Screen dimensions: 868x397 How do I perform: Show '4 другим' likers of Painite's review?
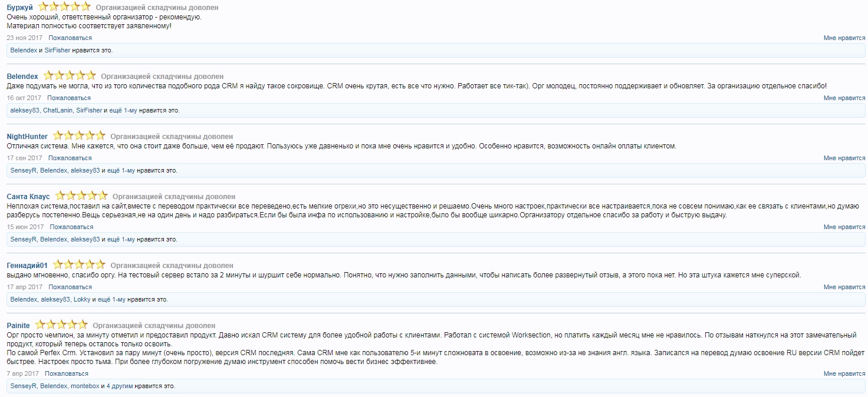120,386
